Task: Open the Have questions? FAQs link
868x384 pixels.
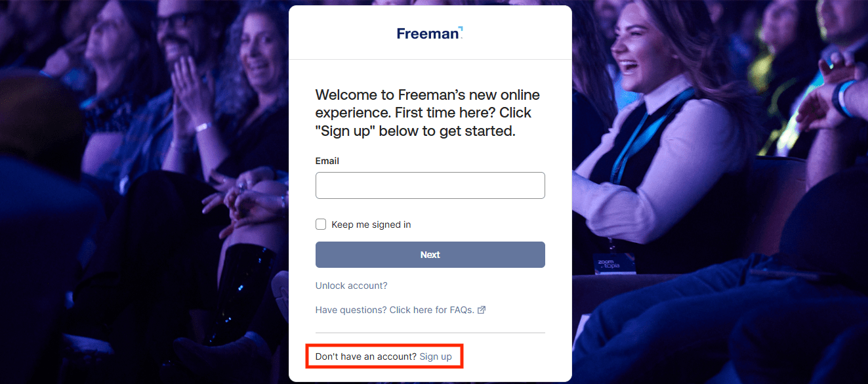Action: [x=394, y=310]
